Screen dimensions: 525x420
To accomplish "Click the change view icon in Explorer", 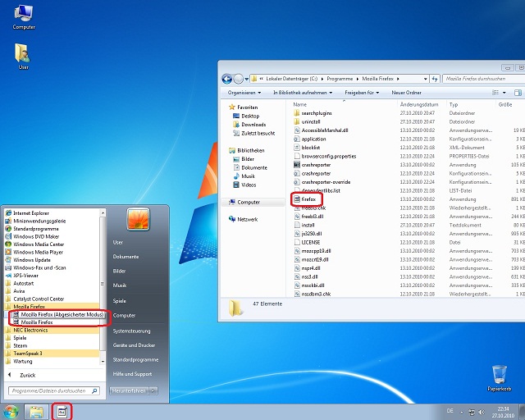I will pos(495,93).
